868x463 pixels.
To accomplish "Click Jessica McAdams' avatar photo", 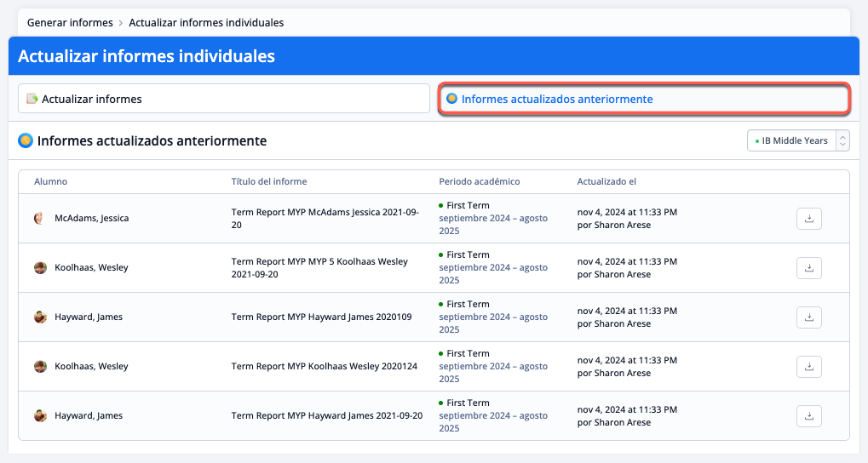I will (x=40, y=219).
